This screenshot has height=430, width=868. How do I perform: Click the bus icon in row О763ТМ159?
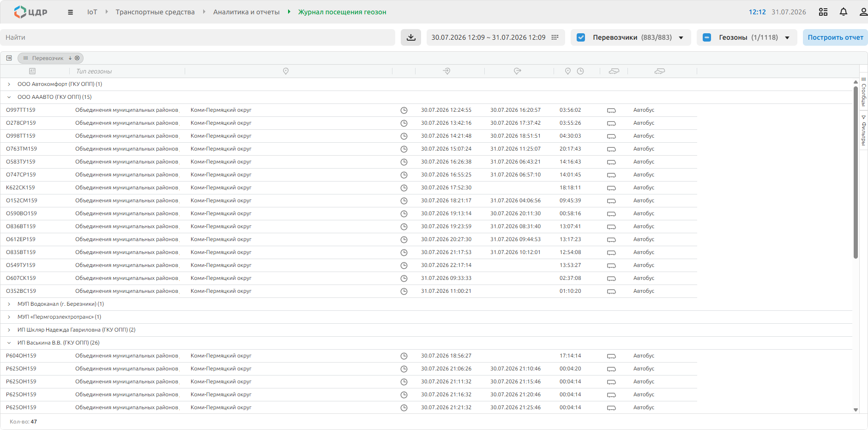611,149
